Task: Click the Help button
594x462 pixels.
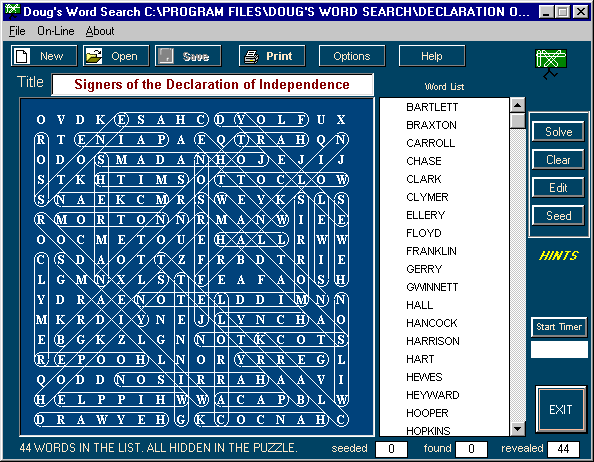Action: 432,56
